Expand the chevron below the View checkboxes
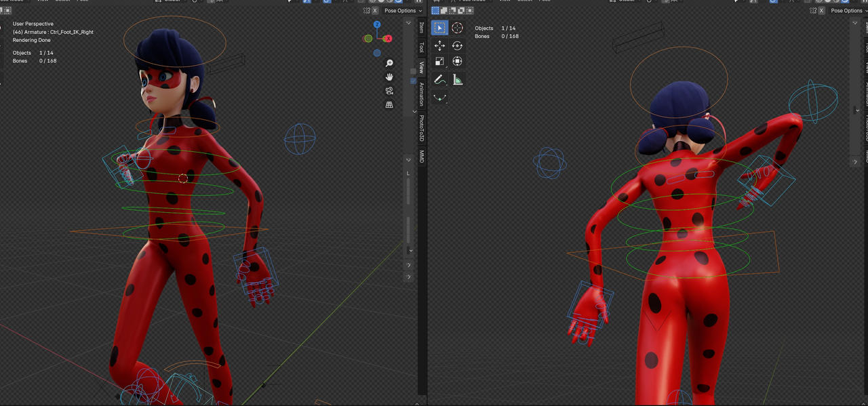Viewport: 868px width, 406px height. coord(414,111)
